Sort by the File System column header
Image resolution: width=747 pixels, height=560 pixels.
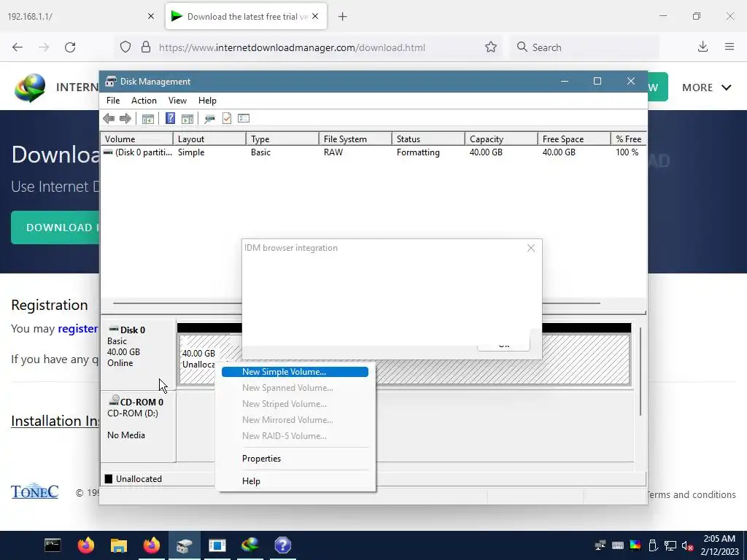tap(355, 139)
